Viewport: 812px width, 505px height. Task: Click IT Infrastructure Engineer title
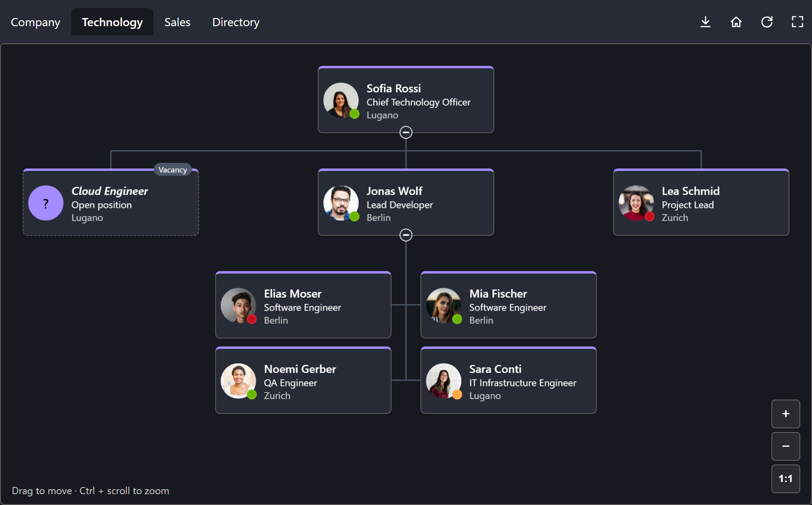click(x=523, y=383)
